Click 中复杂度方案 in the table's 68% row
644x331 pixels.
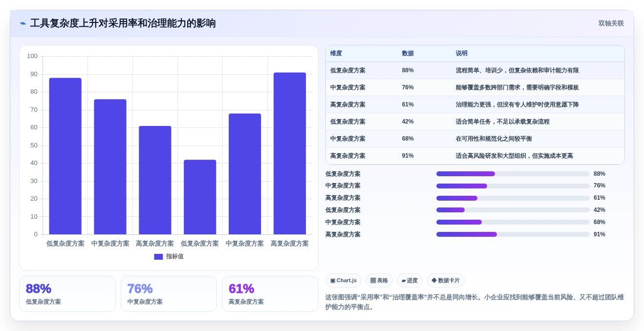click(x=348, y=139)
